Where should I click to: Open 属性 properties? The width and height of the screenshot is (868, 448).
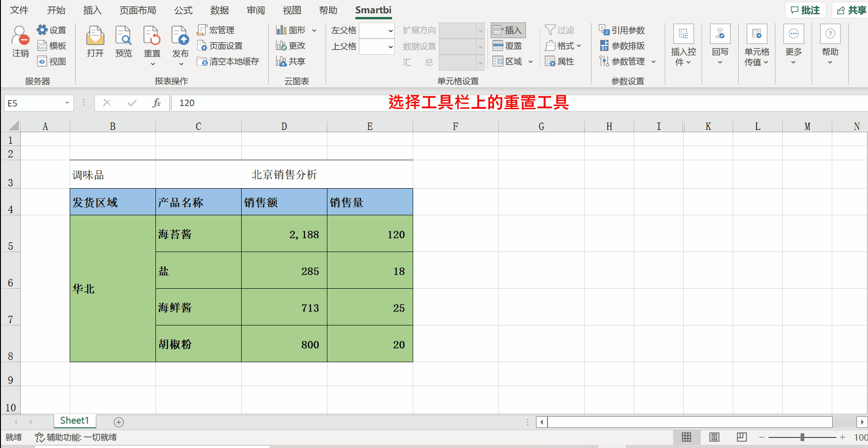[559, 62]
